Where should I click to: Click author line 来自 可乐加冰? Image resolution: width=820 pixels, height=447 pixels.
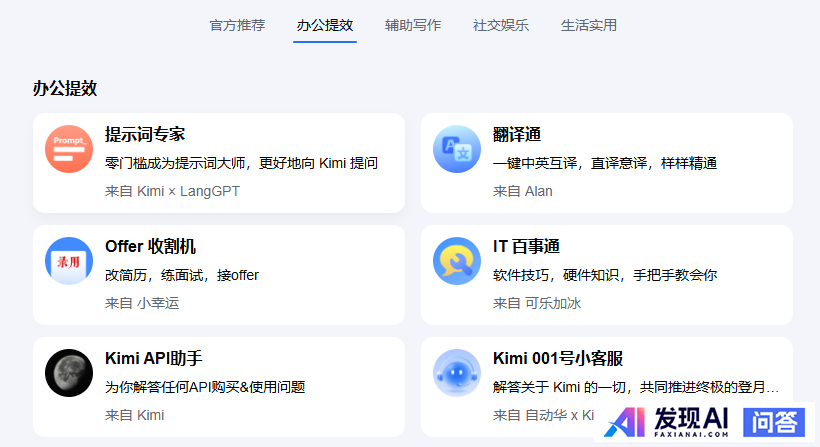[537, 303]
